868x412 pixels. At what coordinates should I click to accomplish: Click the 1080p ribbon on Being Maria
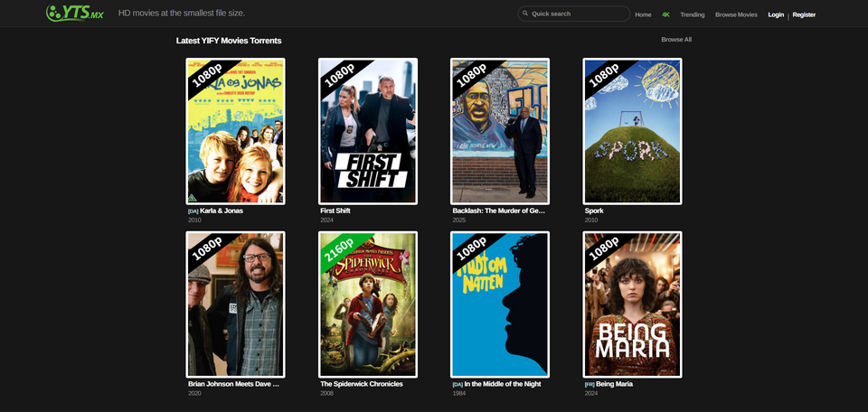(x=604, y=250)
